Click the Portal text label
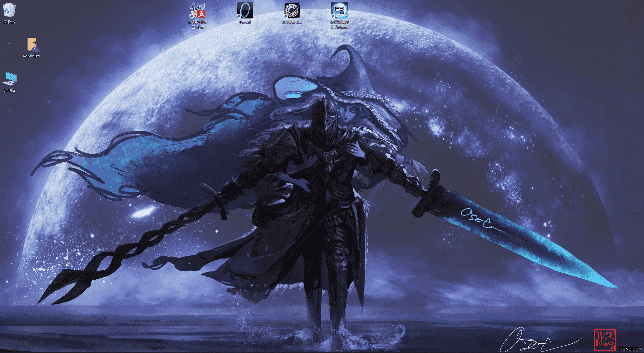This screenshot has width=644, height=353. pos(245,22)
